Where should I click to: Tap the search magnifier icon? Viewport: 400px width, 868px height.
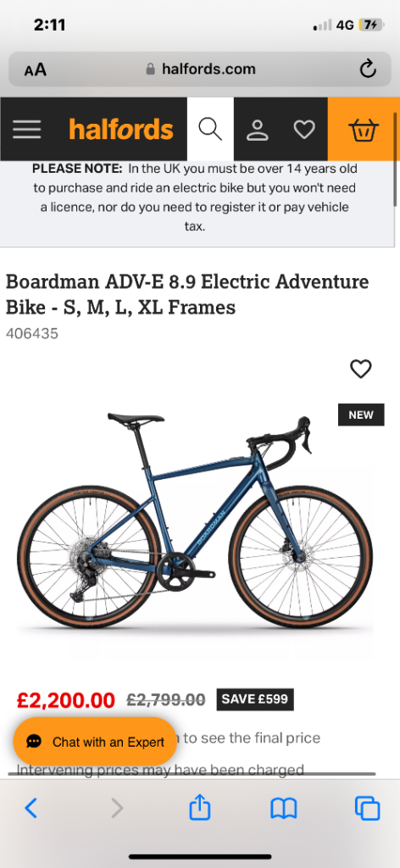(210, 129)
